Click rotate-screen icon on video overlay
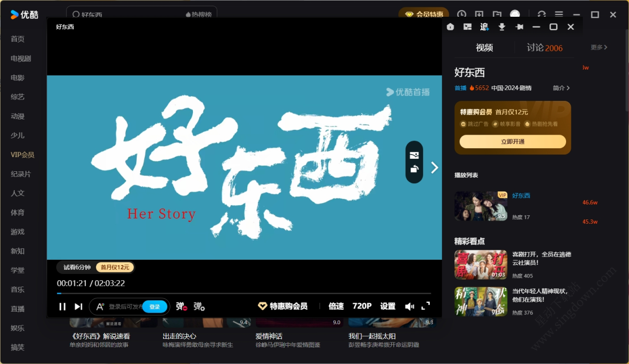The image size is (629, 364). (x=414, y=169)
